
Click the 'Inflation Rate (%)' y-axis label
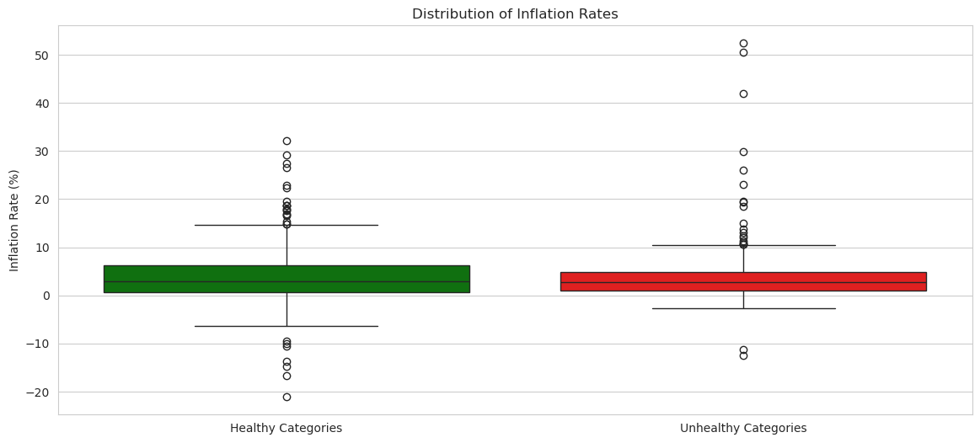(x=14, y=220)
